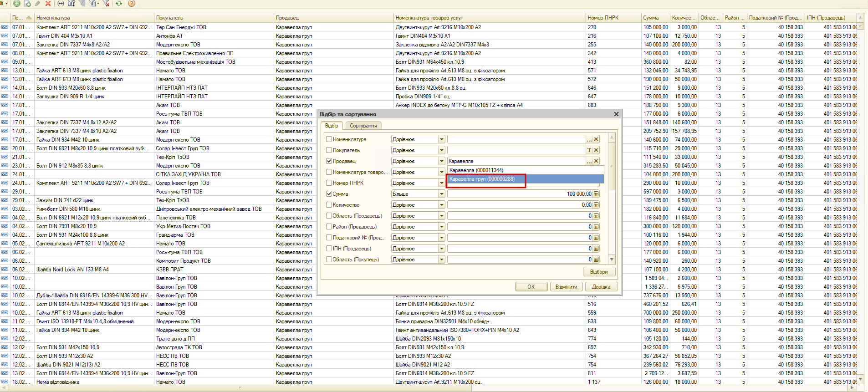Open calculator for Район (Продавець) value
Screen dimensions: 868x392
coord(596,227)
